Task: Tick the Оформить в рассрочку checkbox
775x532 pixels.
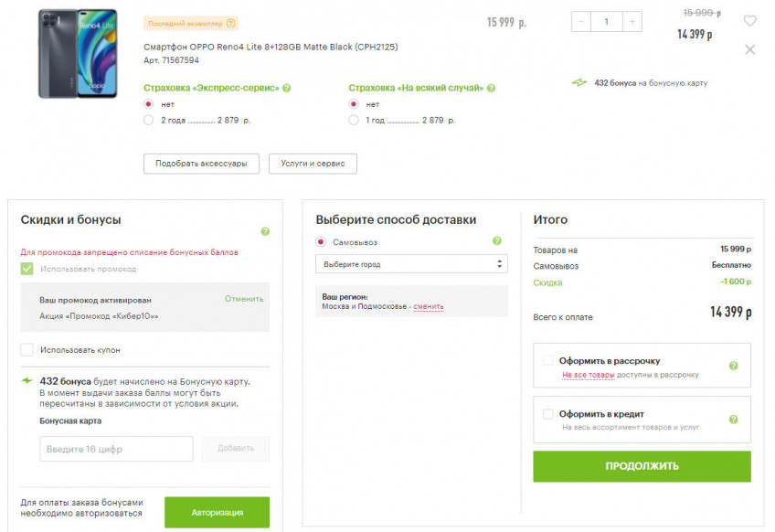Action: [x=547, y=361]
